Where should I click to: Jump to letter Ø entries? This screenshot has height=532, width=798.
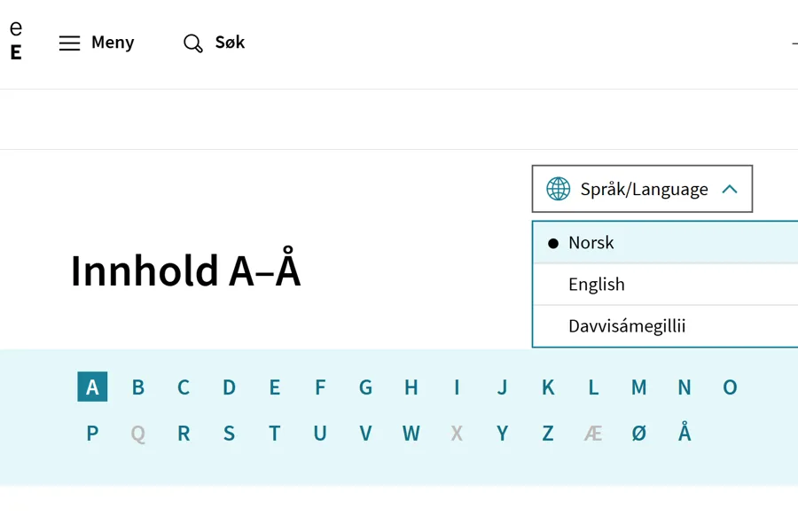(639, 434)
